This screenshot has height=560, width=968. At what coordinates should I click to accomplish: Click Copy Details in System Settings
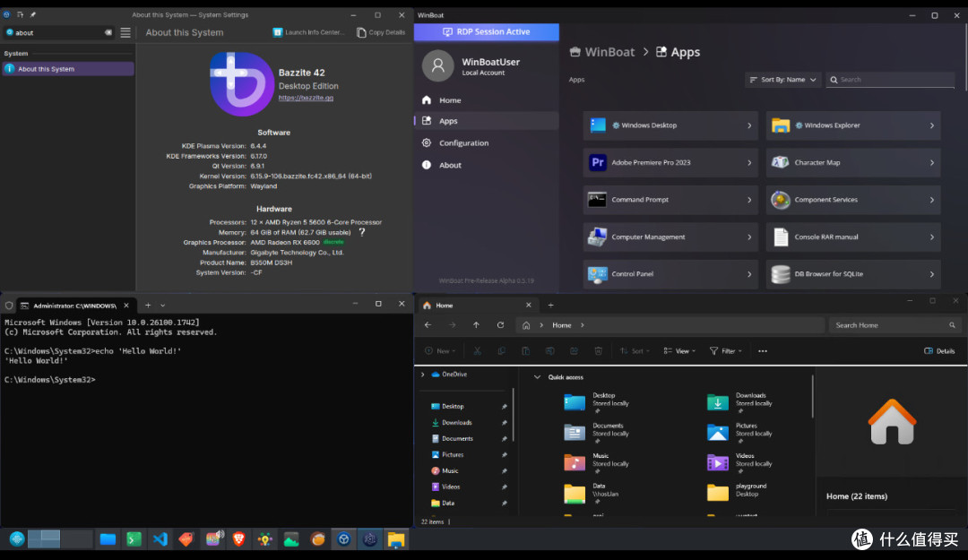381,32
